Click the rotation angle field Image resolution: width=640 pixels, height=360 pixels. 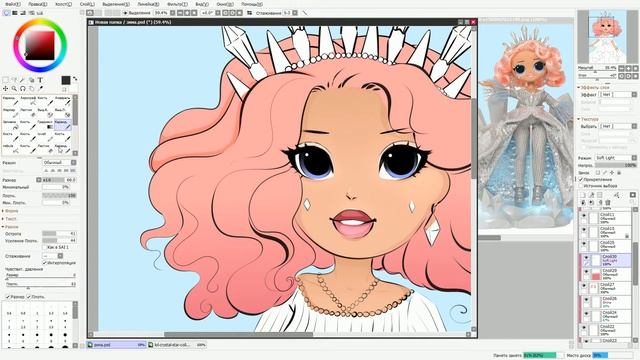208,13
